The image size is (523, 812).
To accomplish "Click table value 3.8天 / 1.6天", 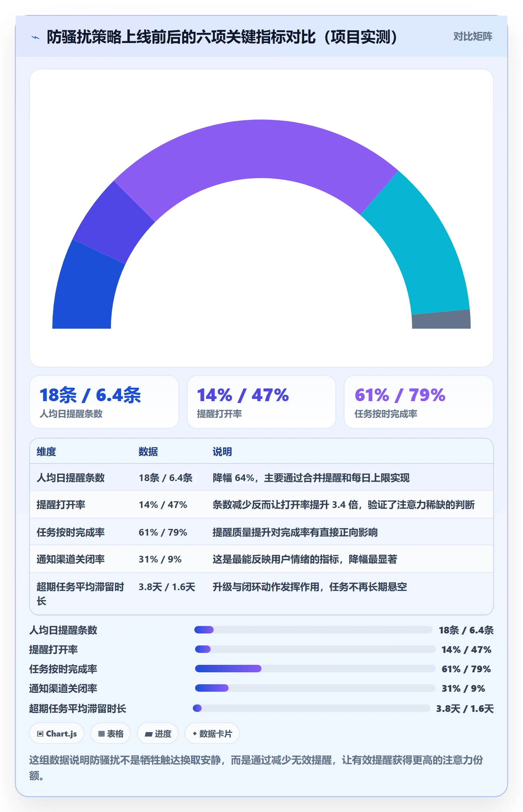I will (x=167, y=587).
